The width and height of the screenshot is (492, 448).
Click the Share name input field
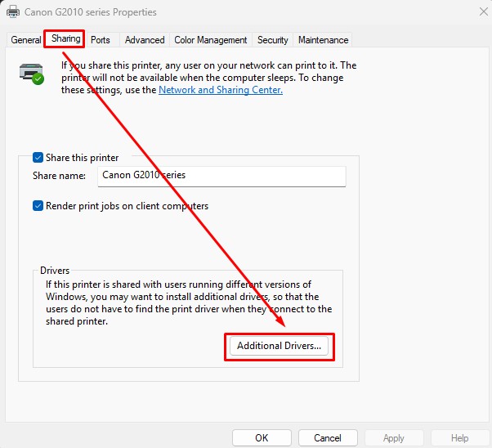pyautogui.click(x=221, y=176)
